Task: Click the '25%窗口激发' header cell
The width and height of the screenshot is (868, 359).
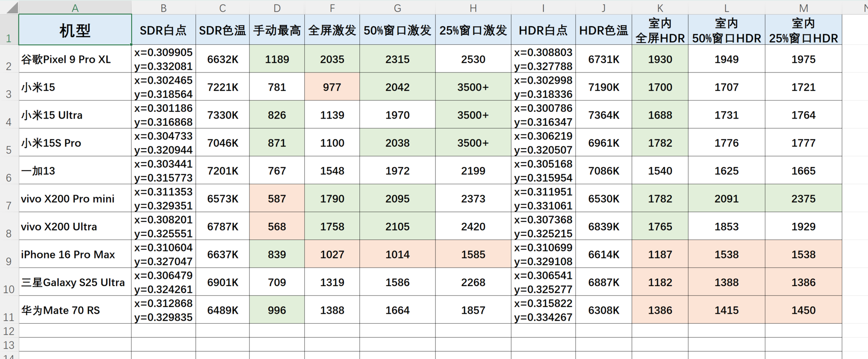Action: click(x=473, y=30)
